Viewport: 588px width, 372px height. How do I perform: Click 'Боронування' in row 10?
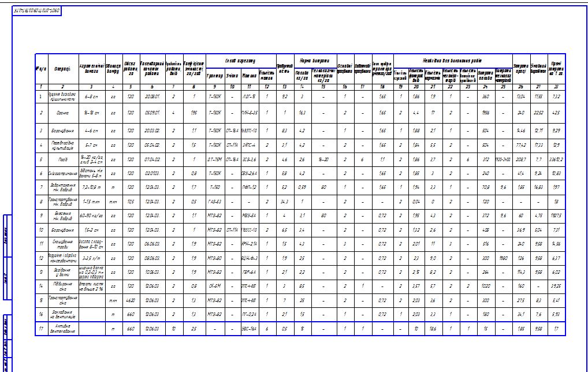pos(63,230)
